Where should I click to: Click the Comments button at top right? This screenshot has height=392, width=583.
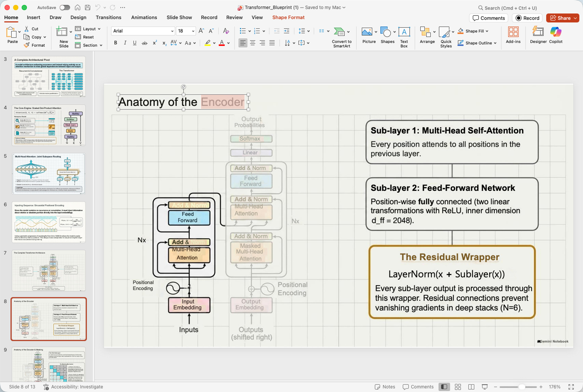pos(489,18)
